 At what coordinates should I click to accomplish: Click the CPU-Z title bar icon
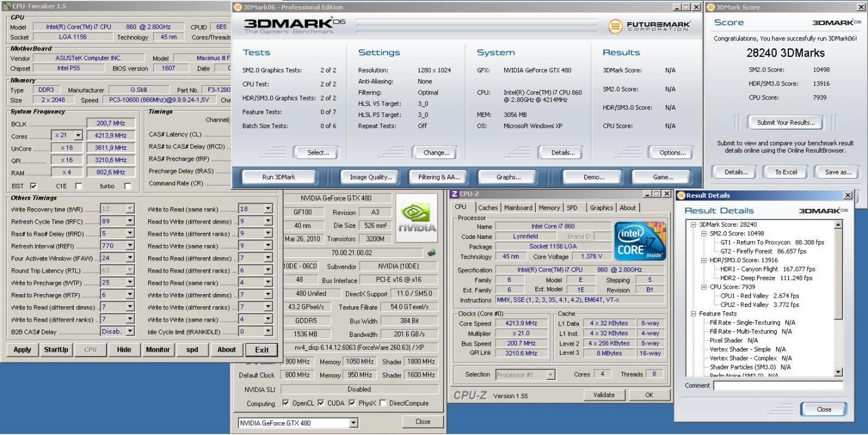coord(455,194)
